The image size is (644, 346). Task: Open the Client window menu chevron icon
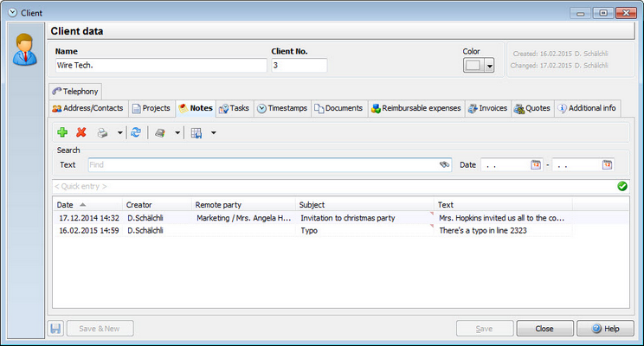pos(13,13)
